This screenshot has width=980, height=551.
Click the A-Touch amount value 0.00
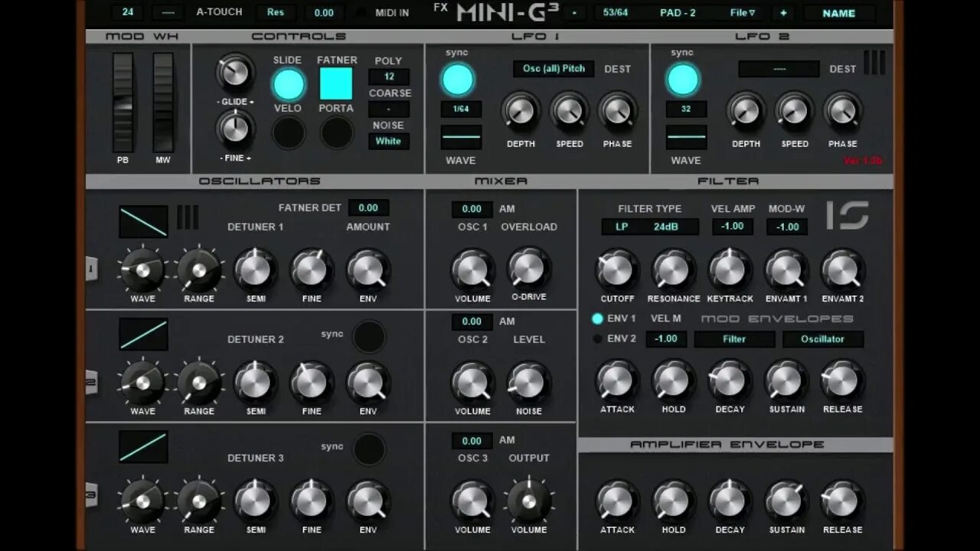324,12
